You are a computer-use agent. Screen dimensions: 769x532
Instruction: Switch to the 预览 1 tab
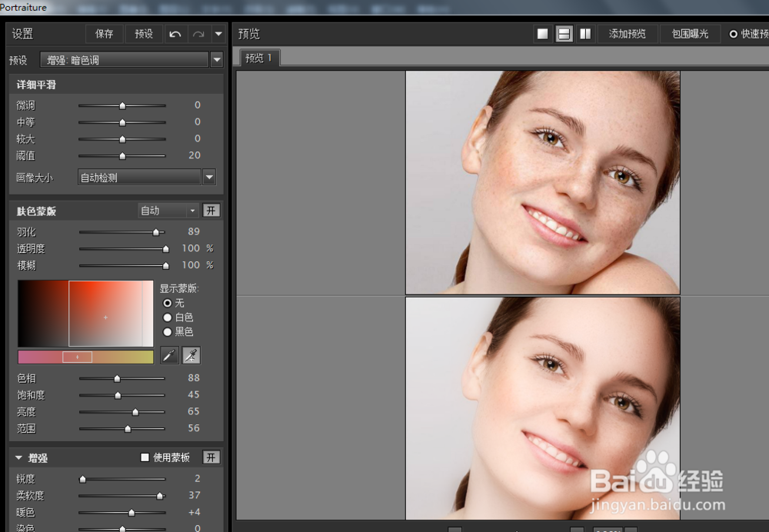[x=258, y=58]
